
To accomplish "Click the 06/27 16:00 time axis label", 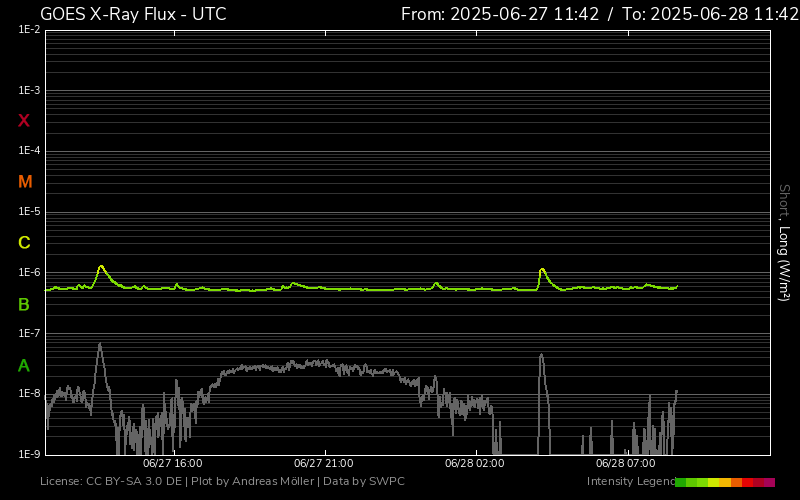I will pos(172,464).
